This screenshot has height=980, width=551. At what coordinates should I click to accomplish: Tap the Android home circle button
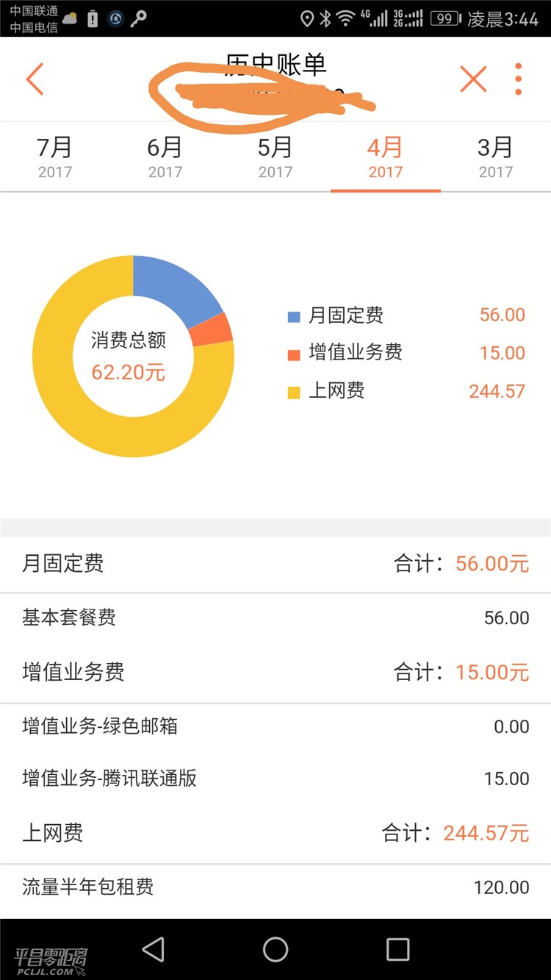click(x=275, y=949)
